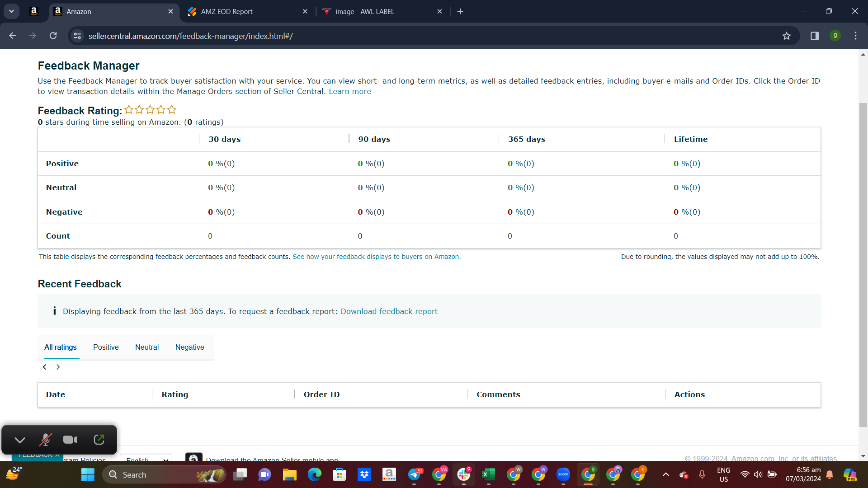Launch Microsoft Edge from taskbar

(x=314, y=474)
